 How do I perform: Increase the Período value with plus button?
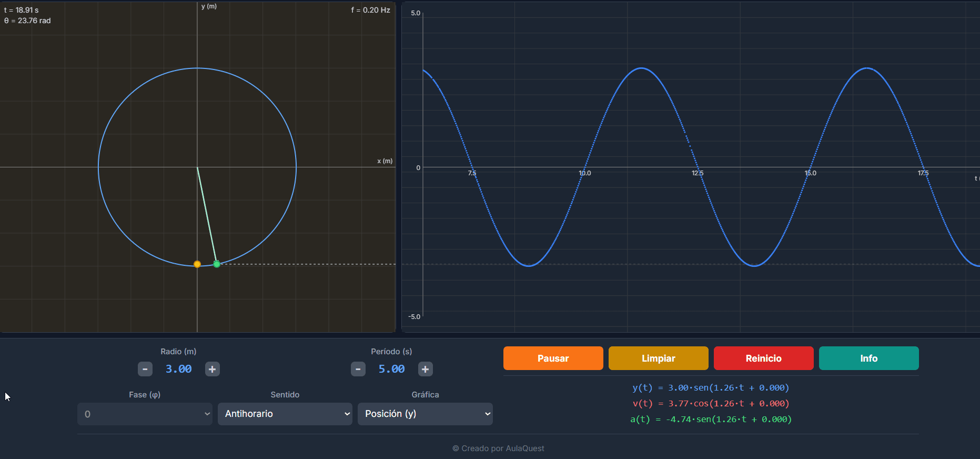(426, 369)
